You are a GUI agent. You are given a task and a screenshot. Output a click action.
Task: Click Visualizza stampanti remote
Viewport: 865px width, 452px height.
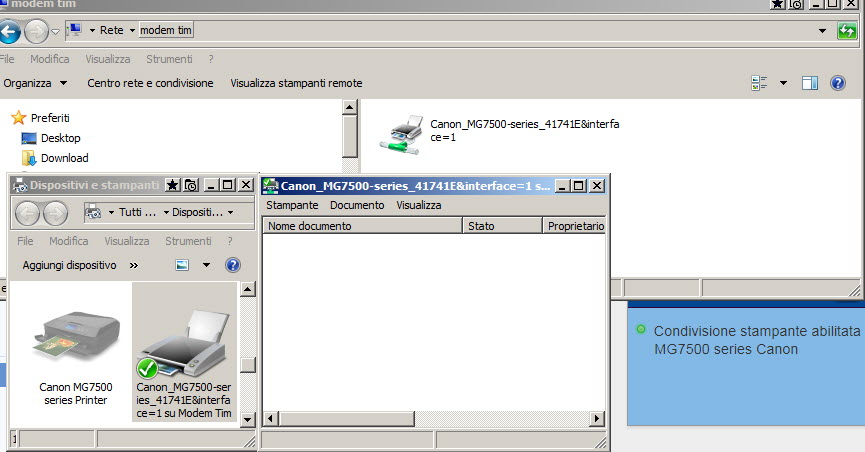tap(296, 83)
